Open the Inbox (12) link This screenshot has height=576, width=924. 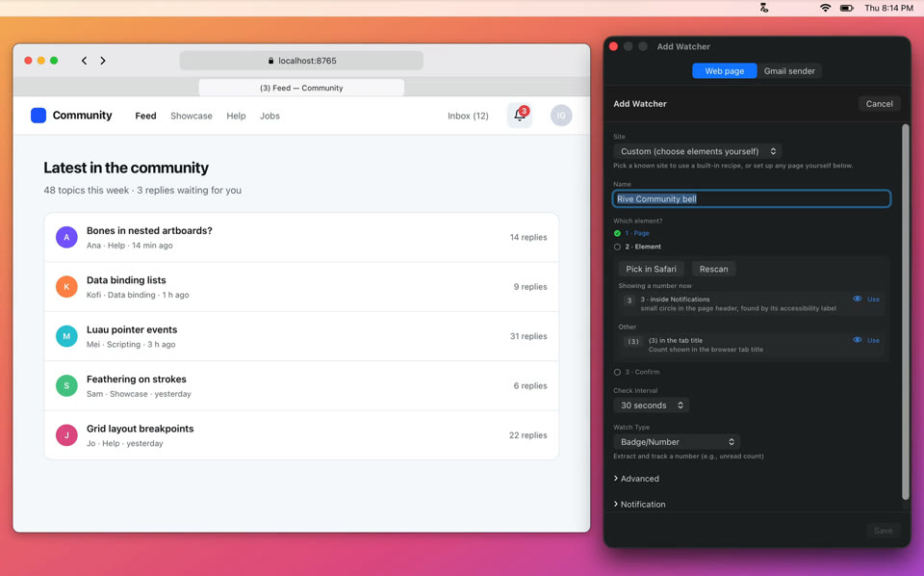(x=468, y=117)
